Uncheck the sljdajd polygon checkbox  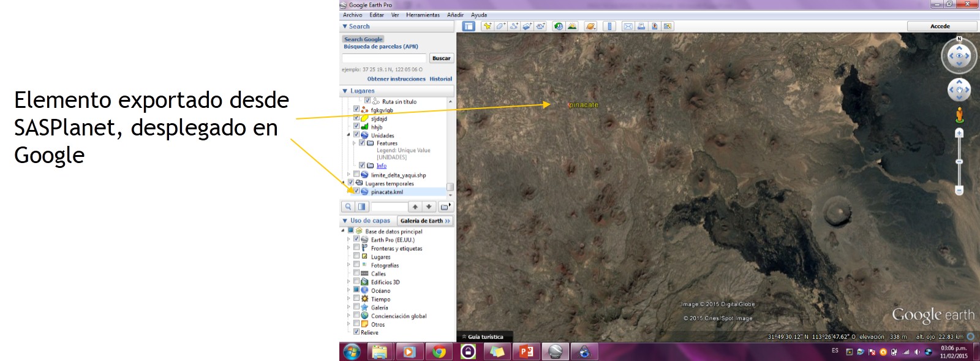click(x=356, y=118)
